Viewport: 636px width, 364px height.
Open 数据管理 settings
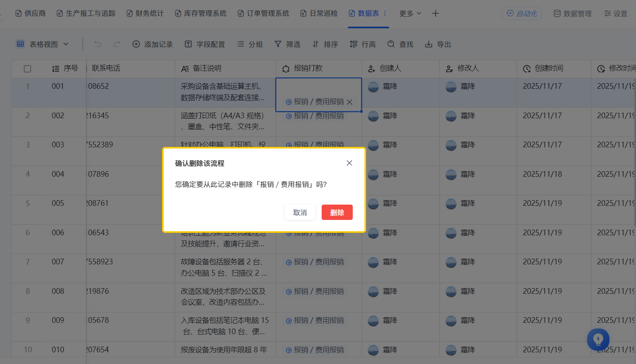(x=572, y=13)
